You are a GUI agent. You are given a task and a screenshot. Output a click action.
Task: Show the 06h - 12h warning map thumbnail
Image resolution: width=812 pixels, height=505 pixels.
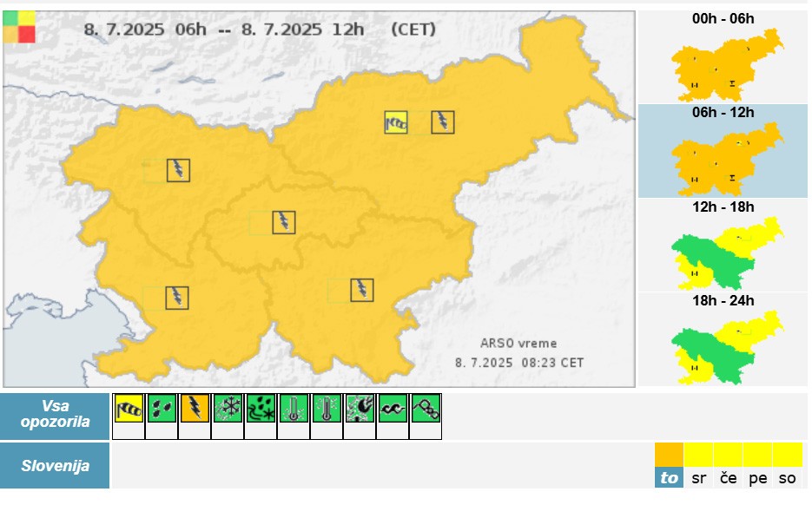pos(723,151)
